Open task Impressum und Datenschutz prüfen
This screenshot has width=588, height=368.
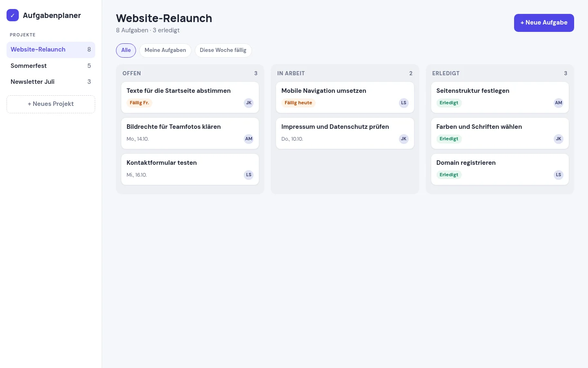point(345,133)
